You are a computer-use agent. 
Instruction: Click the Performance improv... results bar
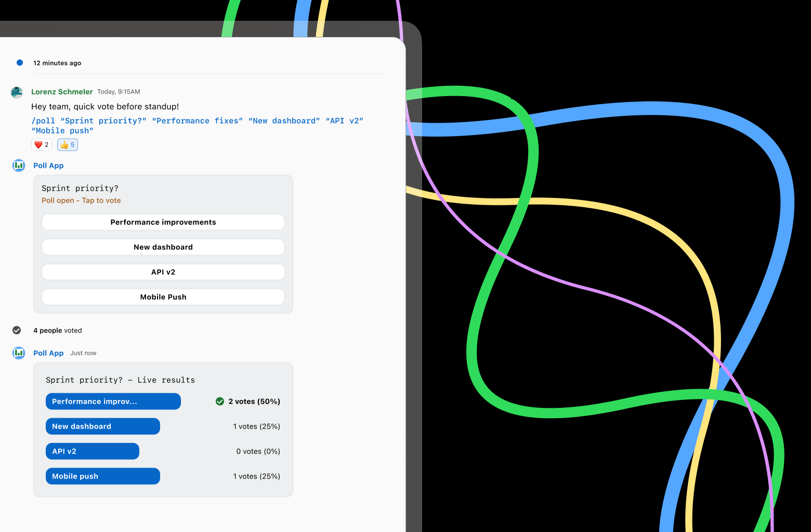coord(113,402)
